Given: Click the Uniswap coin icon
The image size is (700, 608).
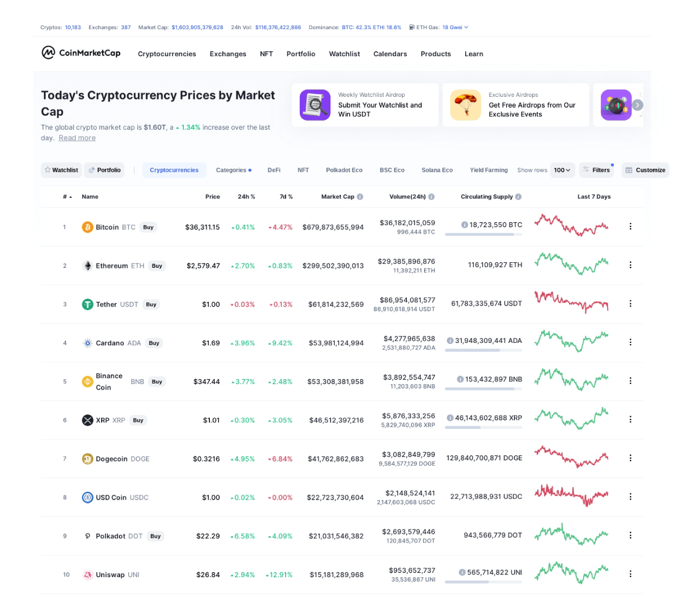Looking at the screenshot, I should [87, 574].
